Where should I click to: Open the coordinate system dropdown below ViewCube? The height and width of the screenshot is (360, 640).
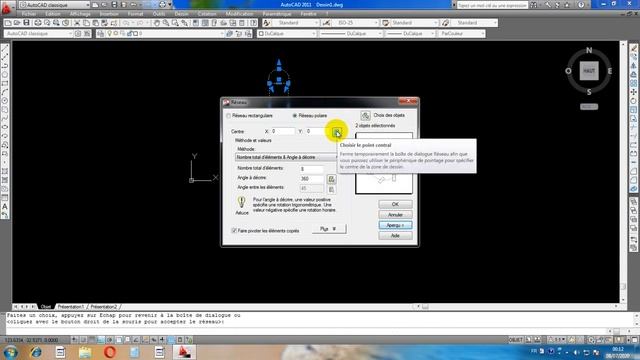click(x=589, y=107)
